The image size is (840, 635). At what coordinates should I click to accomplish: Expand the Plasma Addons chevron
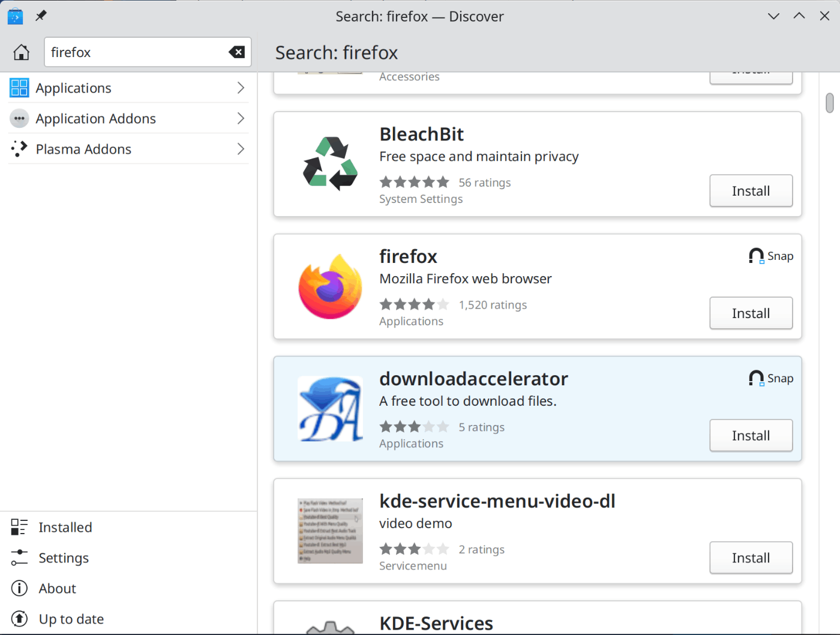point(241,149)
